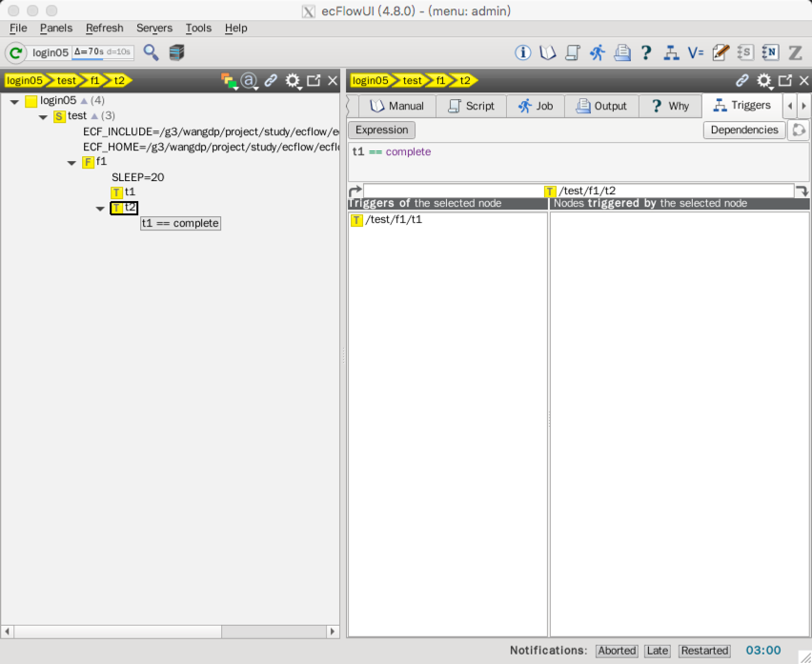This screenshot has width=812, height=664.
Task: Open the Job runner icon in toolbar
Action: [x=598, y=52]
